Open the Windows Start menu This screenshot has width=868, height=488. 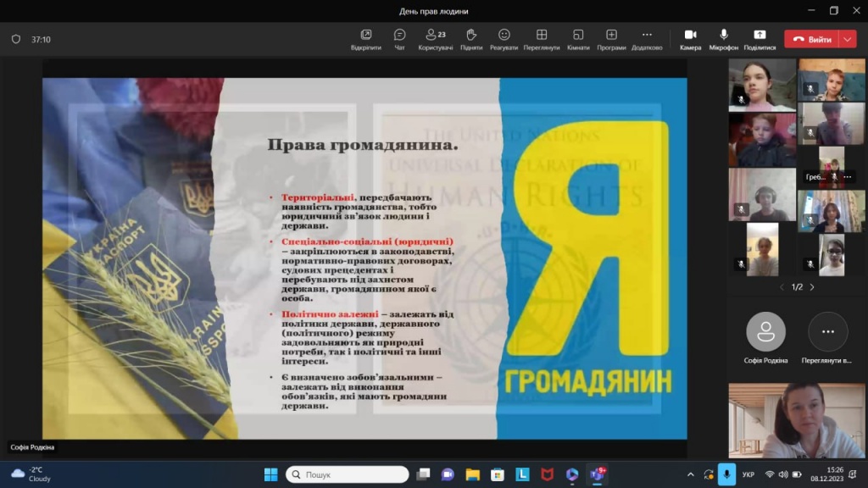(270, 474)
